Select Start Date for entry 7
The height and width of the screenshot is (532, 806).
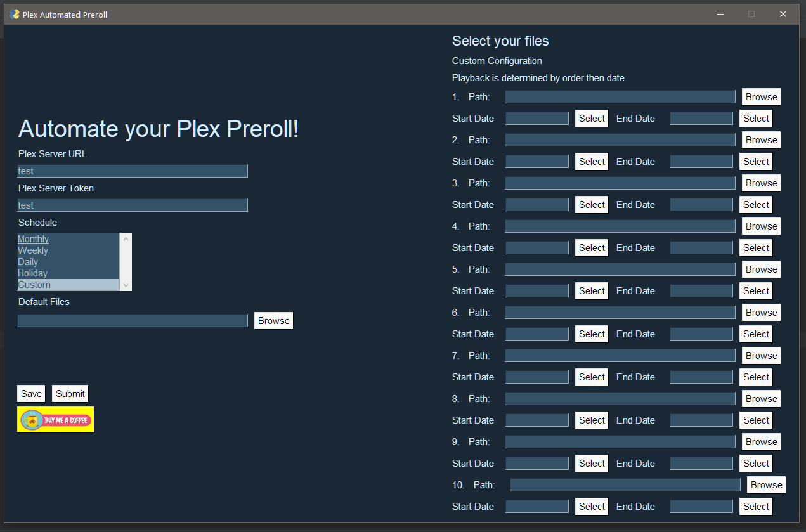pos(592,377)
